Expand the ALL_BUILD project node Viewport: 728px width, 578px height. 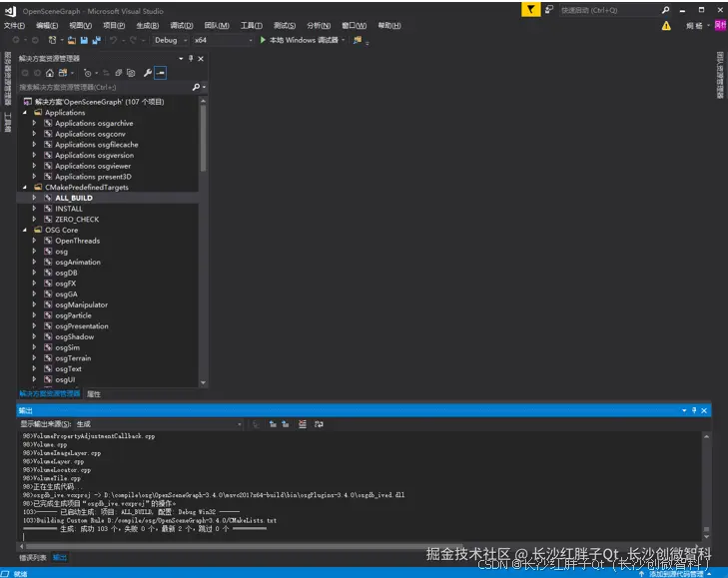pyautogui.click(x=34, y=198)
